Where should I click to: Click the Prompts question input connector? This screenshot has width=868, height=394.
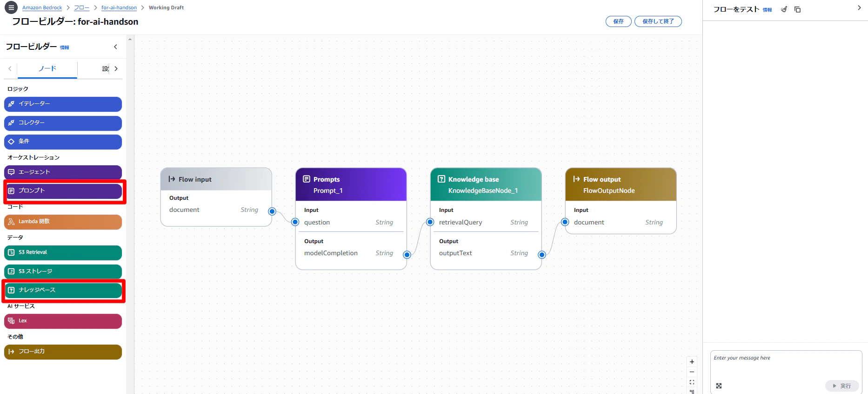[x=295, y=222]
